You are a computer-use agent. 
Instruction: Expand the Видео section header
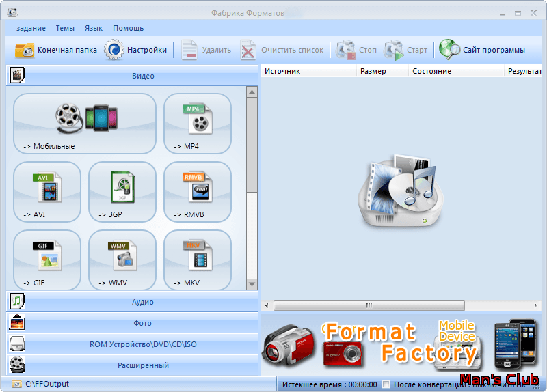132,75
